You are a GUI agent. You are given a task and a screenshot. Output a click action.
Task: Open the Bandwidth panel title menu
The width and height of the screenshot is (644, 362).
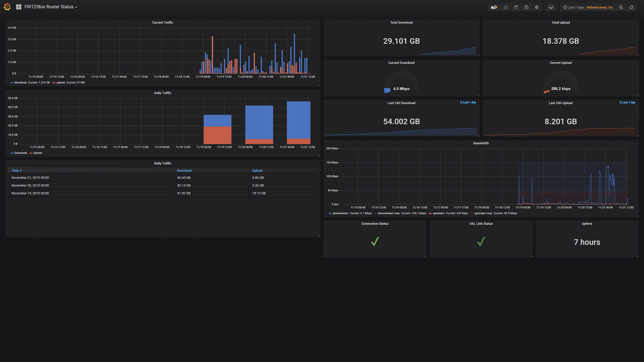(481, 143)
